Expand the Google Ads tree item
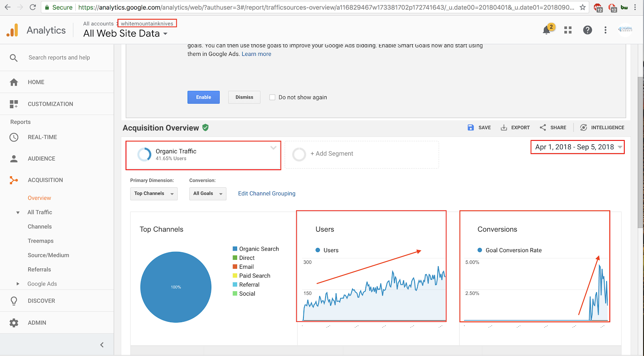Image resolution: width=644 pixels, height=356 pixels. [18, 284]
